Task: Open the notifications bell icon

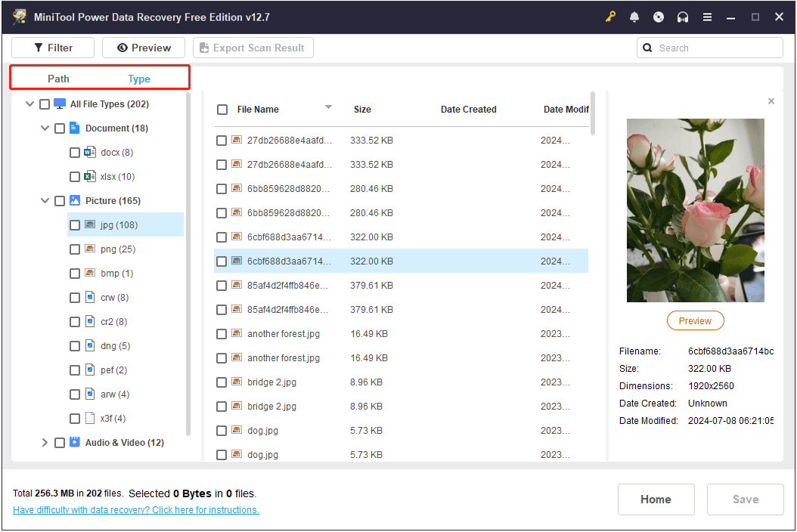Action: pyautogui.click(x=634, y=17)
